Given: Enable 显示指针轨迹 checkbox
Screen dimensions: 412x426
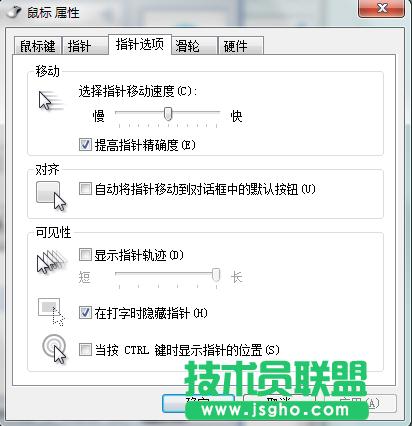Looking at the screenshot, I should pos(85,255).
